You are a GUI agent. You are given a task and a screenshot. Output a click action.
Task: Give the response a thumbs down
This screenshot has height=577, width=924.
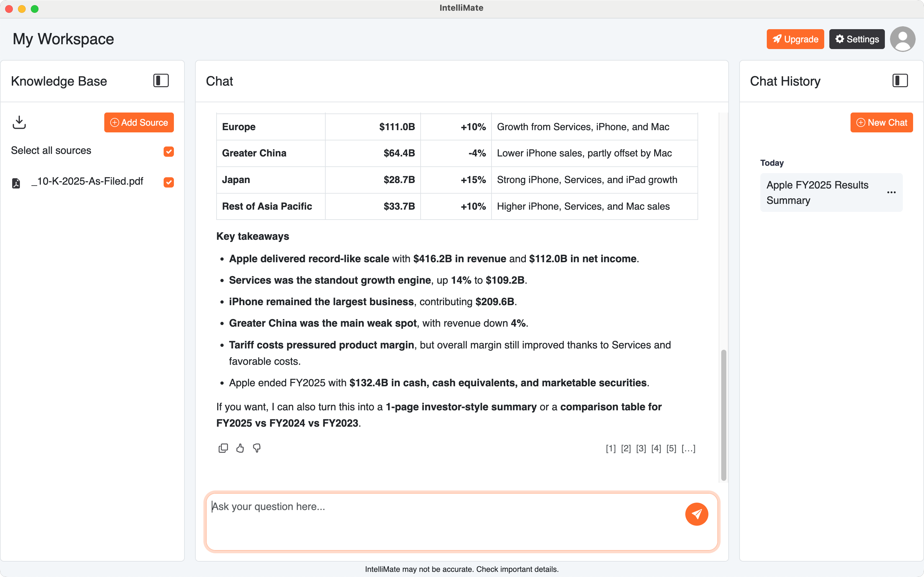point(257,448)
